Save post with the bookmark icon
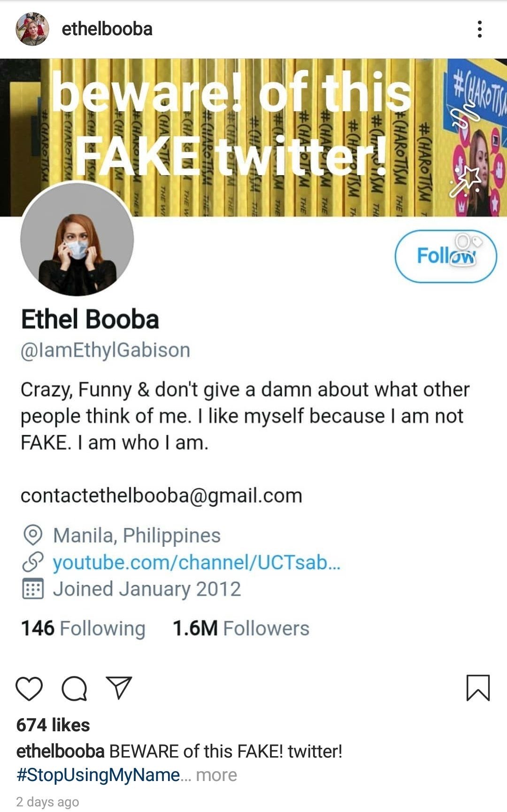The width and height of the screenshot is (507, 812). (478, 688)
